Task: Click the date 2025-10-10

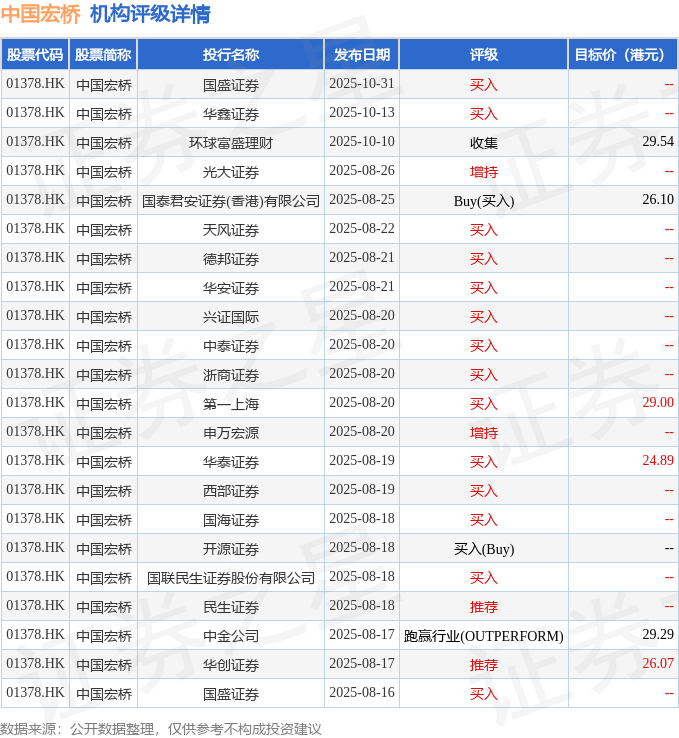Action: pos(361,142)
